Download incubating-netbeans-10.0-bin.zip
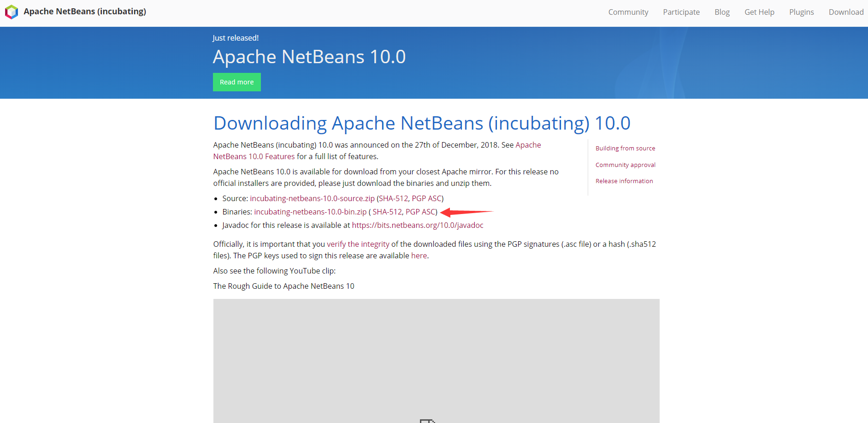Screen dimensions: 868x423 [310, 212]
